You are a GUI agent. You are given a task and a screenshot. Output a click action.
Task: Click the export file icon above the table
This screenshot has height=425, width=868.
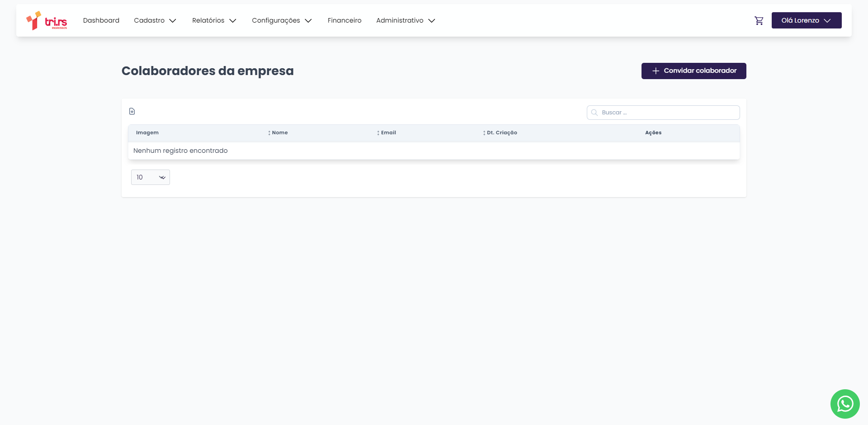click(x=132, y=111)
